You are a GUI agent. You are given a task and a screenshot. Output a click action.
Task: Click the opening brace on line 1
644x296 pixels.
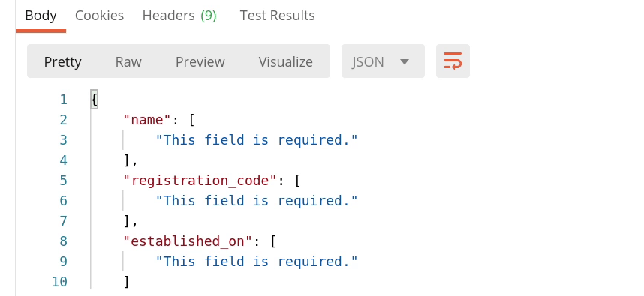[x=94, y=100]
